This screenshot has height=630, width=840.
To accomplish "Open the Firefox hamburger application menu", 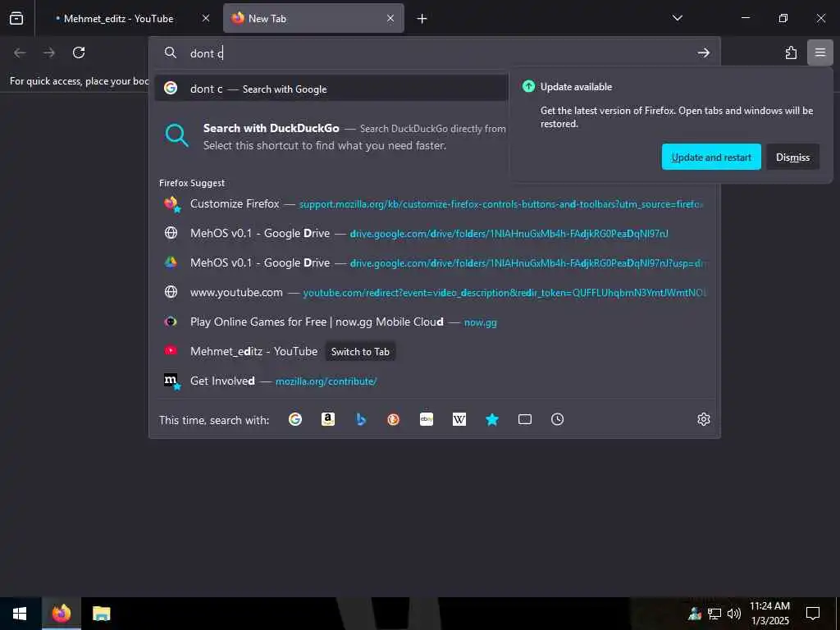I will (819, 52).
